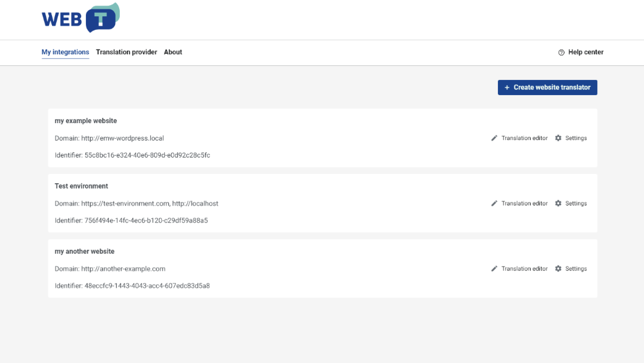Open Settings for my example website
644x363 pixels.
(x=571, y=138)
